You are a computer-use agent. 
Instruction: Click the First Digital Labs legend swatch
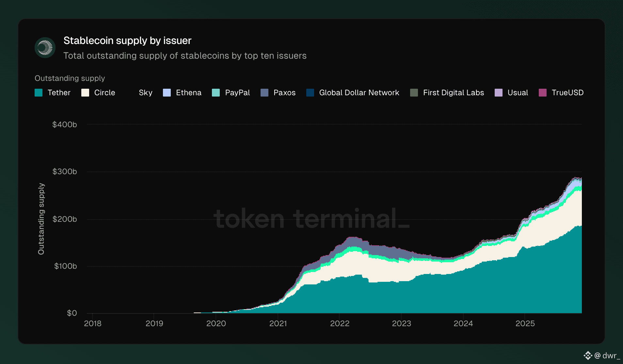414,93
